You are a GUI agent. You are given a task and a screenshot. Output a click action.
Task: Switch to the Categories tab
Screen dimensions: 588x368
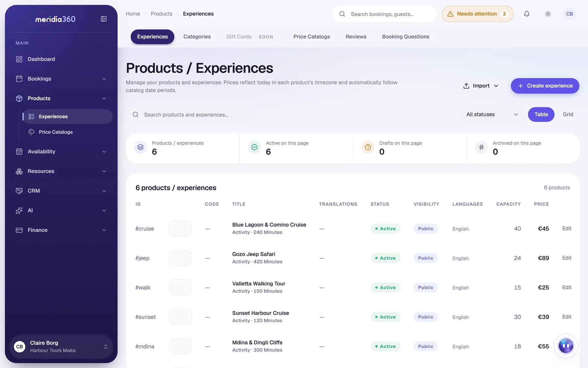click(x=197, y=37)
